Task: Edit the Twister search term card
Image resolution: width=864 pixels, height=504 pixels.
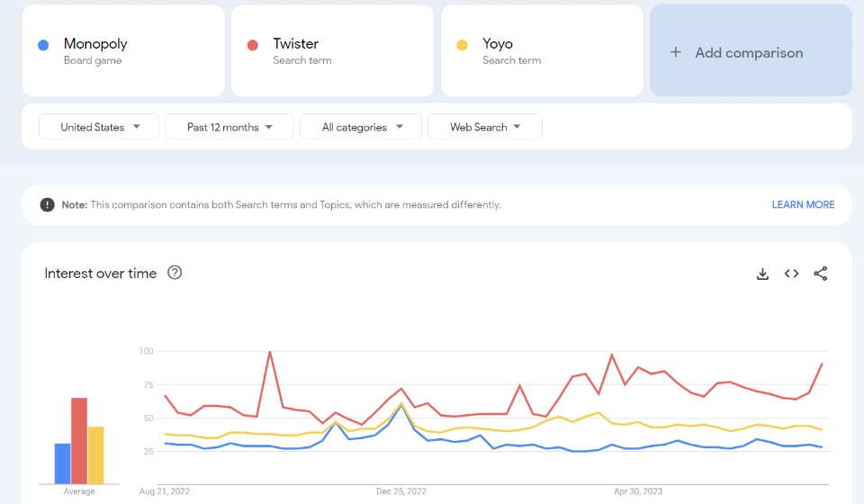Action: (333, 50)
